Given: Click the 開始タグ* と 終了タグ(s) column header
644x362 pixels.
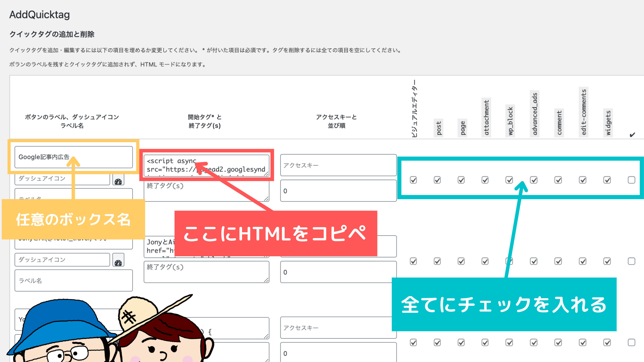Looking at the screenshot, I should pos(204,121).
